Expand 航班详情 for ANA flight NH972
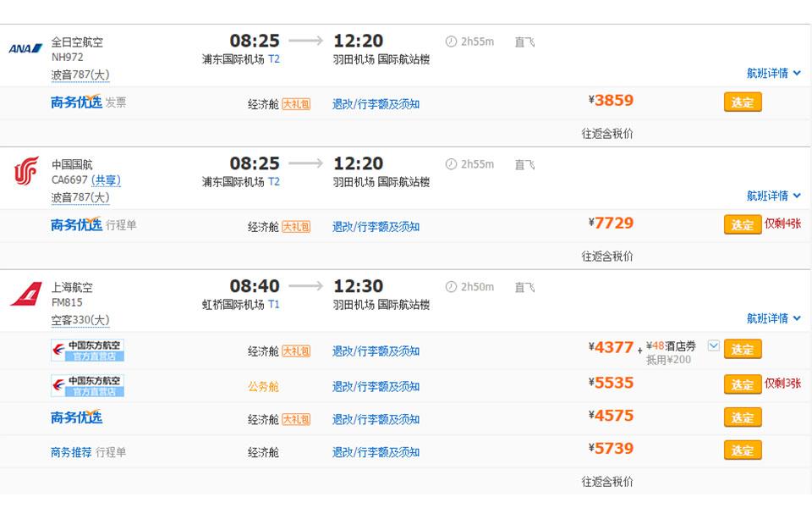812x508 pixels. coord(774,73)
